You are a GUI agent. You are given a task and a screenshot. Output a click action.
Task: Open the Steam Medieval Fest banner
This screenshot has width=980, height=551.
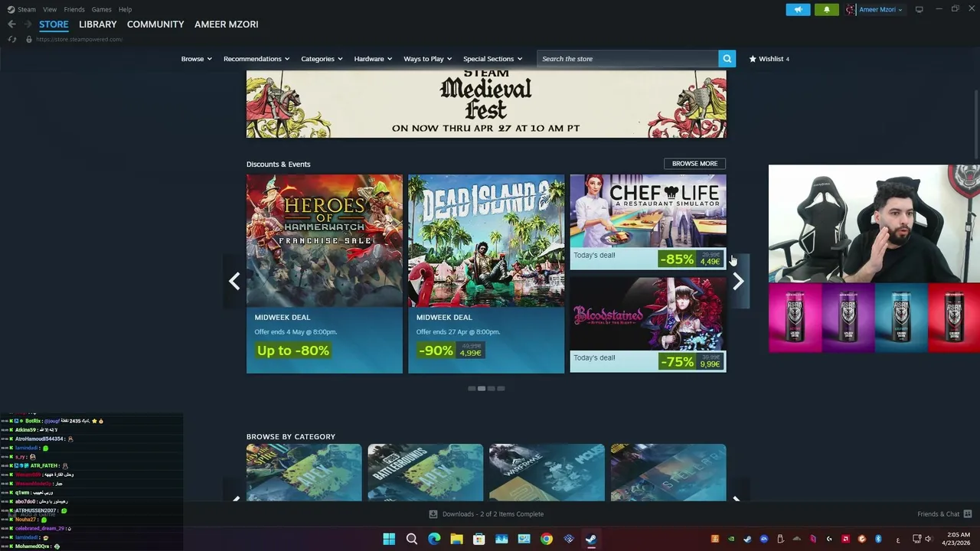pyautogui.click(x=486, y=104)
